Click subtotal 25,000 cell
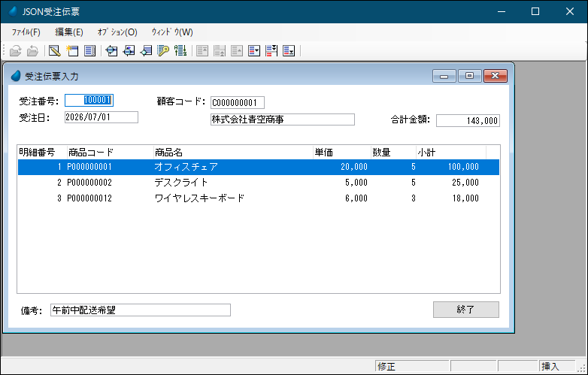This screenshot has width=588, height=375. click(x=465, y=183)
